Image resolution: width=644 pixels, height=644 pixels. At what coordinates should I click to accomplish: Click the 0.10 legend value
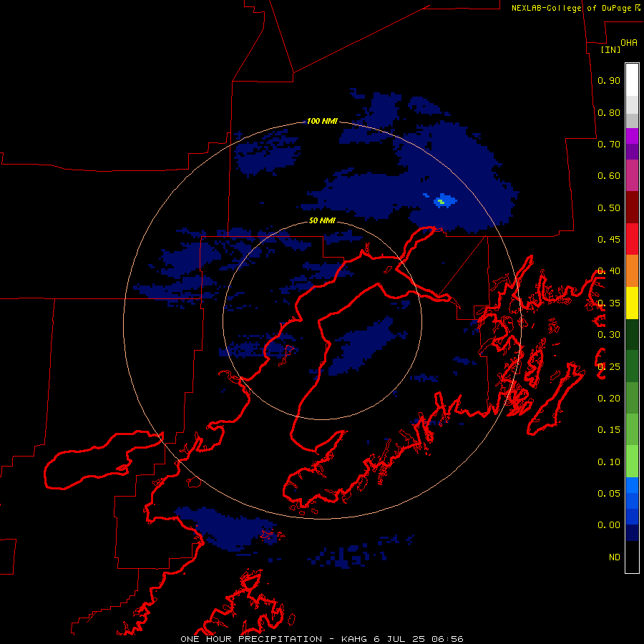609,462
